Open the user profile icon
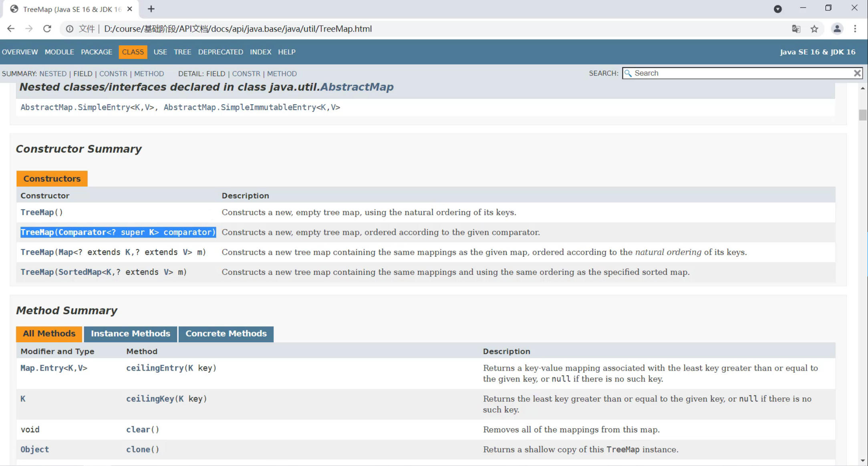This screenshot has height=466, width=868. pos(837,29)
